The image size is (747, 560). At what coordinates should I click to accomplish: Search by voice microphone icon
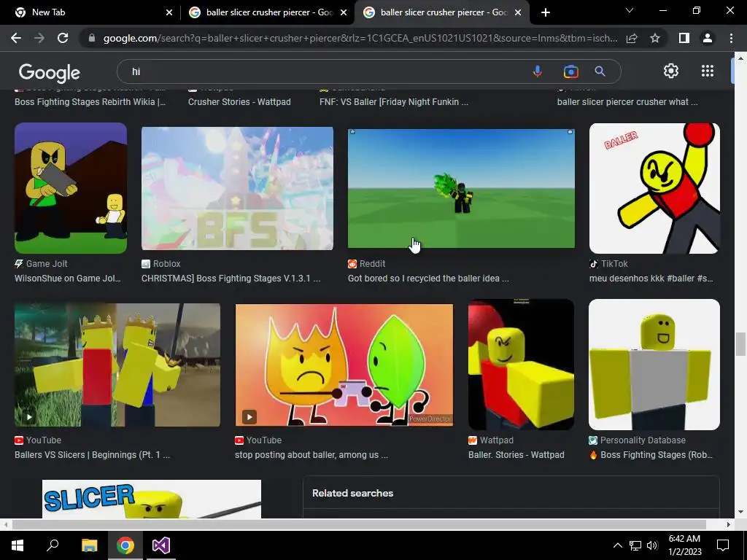click(x=538, y=71)
